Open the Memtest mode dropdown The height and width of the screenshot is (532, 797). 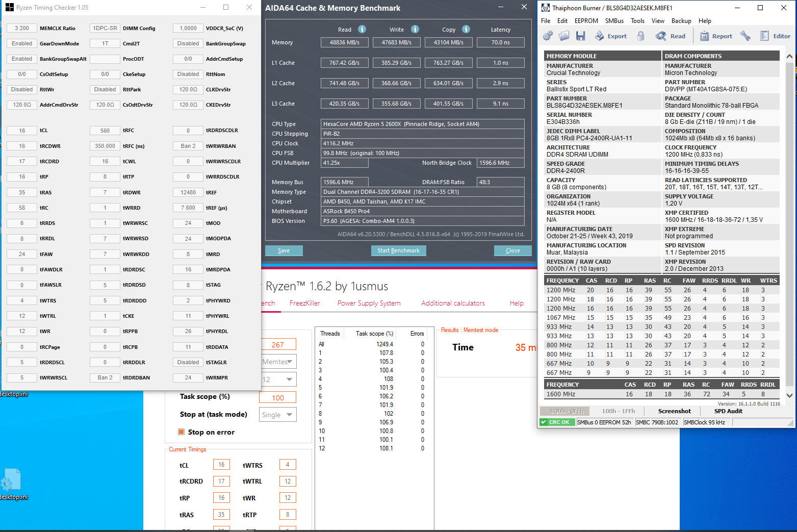(278, 362)
